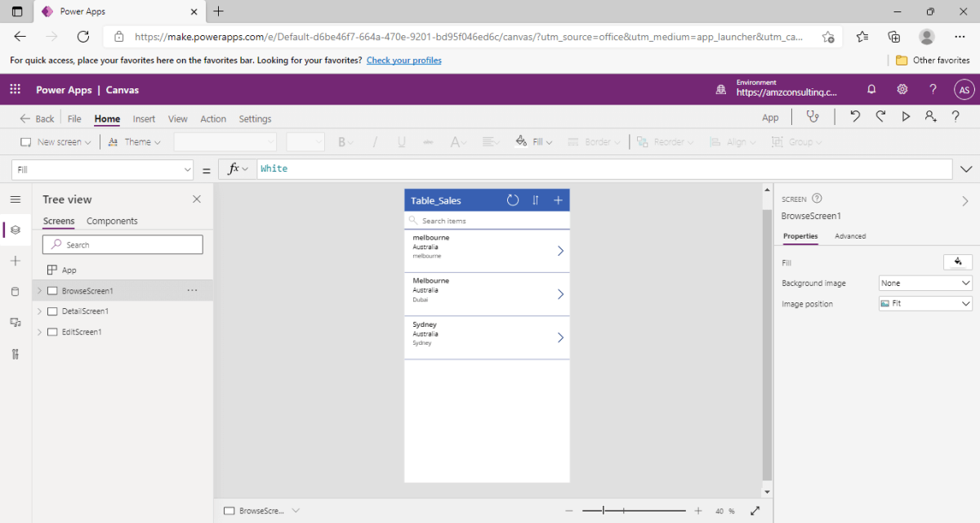Undo the last change
This screenshot has height=523, width=980.
(854, 117)
